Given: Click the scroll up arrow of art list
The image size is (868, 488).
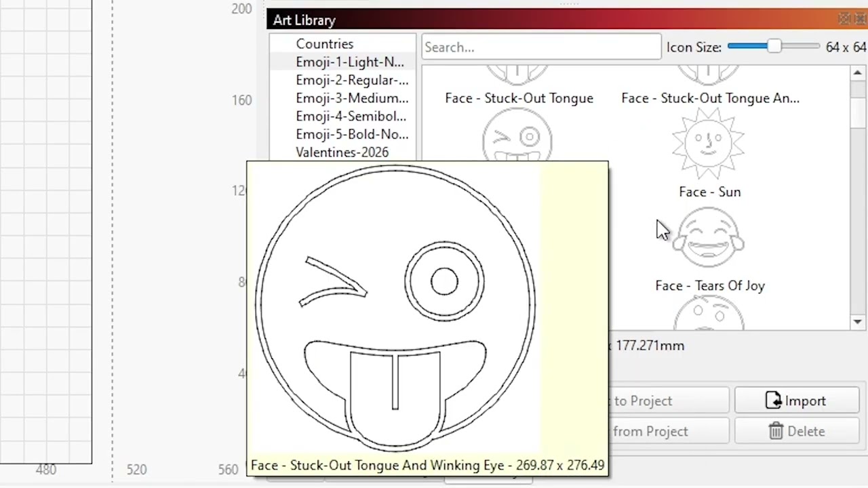Looking at the screenshot, I should (x=858, y=73).
